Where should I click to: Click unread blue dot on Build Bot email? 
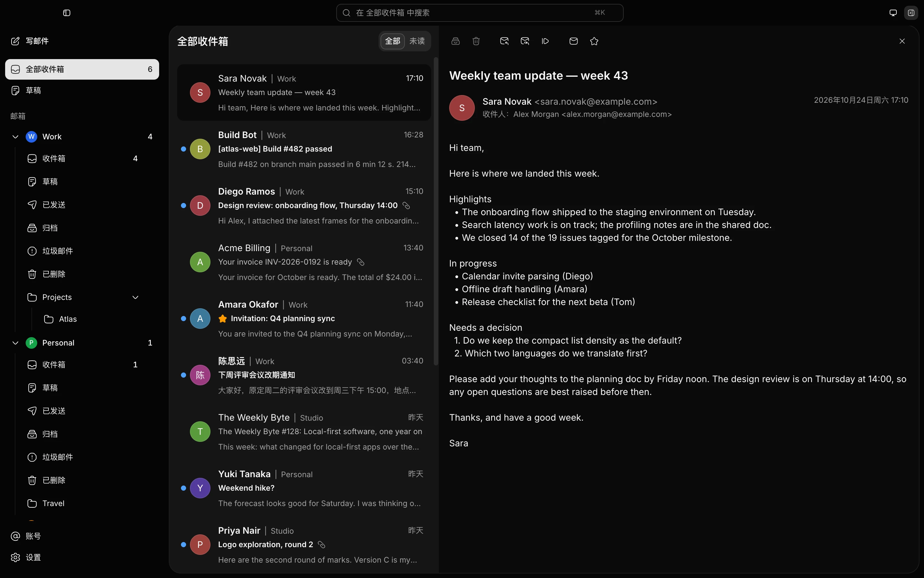pos(183,149)
